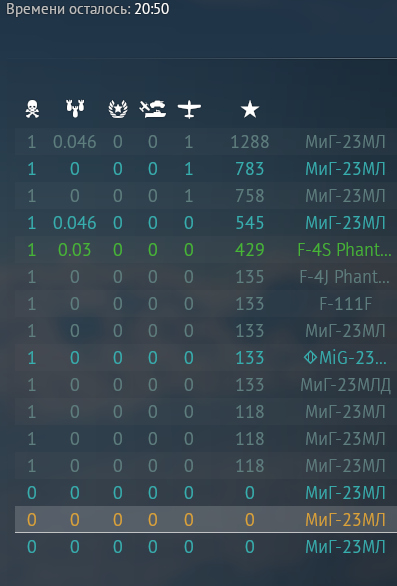Screen dimensions: 397x586
Task: Click the diamond emblem beside MiG-23
Action: pyautogui.click(x=310, y=358)
